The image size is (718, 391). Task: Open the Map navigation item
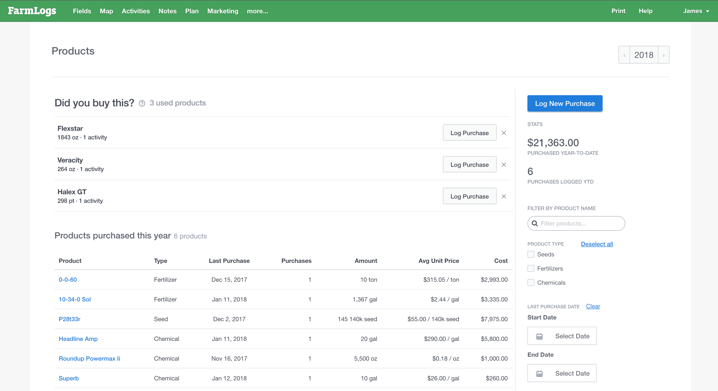tap(106, 11)
